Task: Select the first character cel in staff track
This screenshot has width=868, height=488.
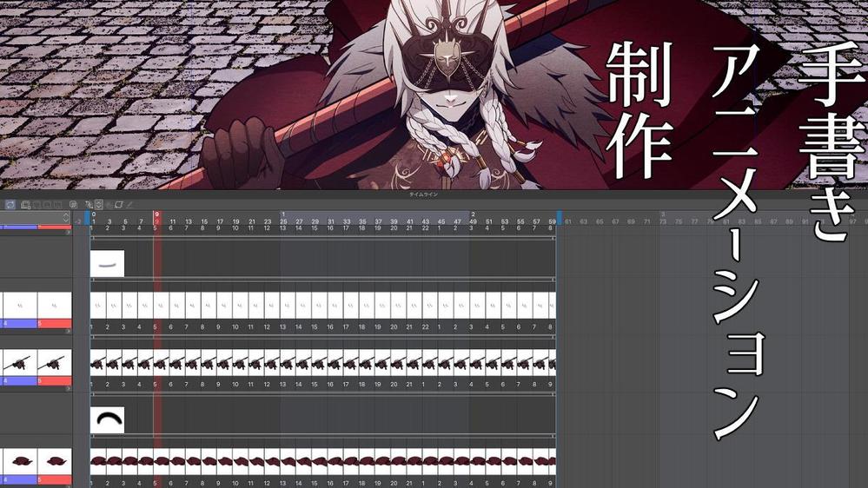Action: pos(98,363)
